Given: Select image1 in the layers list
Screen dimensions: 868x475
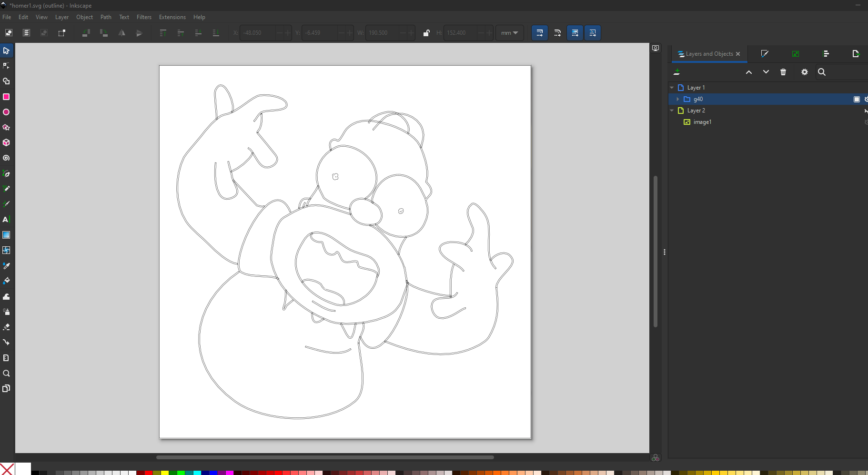Looking at the screenshot, I should 702,122.
